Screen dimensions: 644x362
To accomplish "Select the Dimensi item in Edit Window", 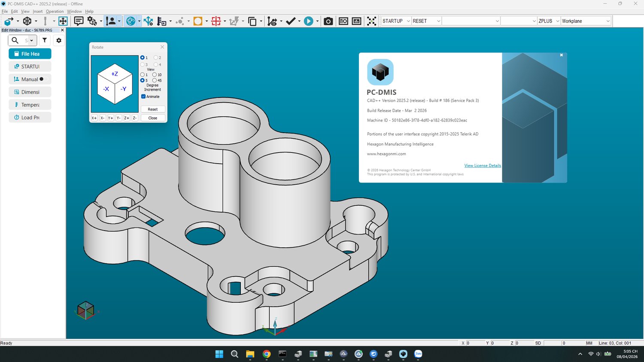I will tap(30, 92).
